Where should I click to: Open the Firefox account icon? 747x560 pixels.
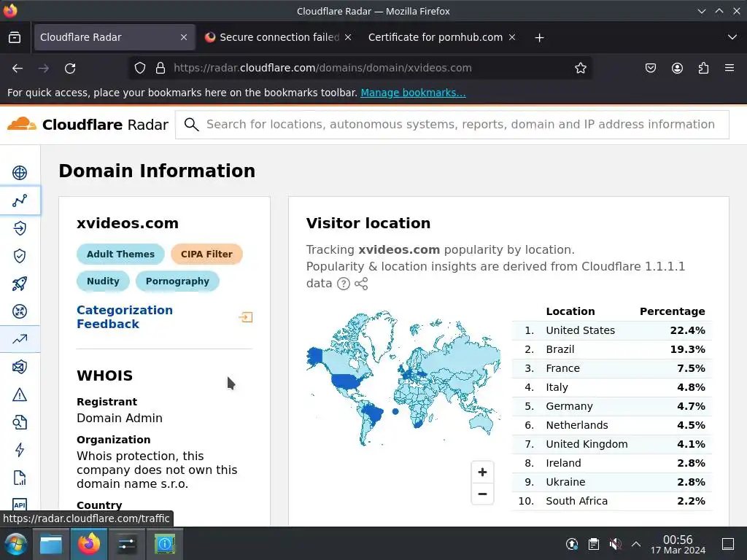[677, 68]
